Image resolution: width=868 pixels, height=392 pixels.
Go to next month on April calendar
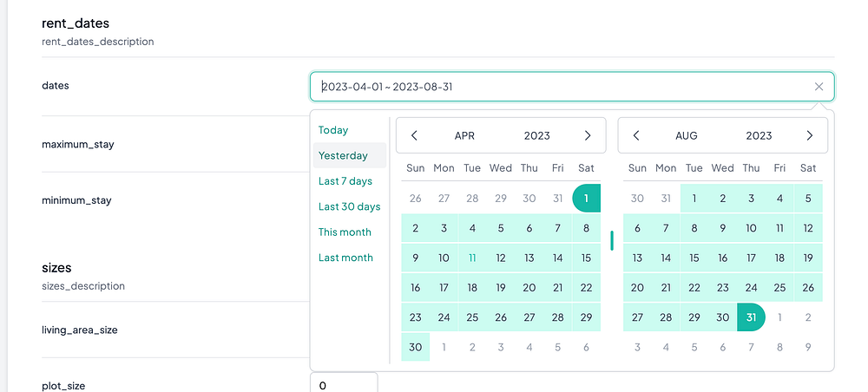(588, 135)
